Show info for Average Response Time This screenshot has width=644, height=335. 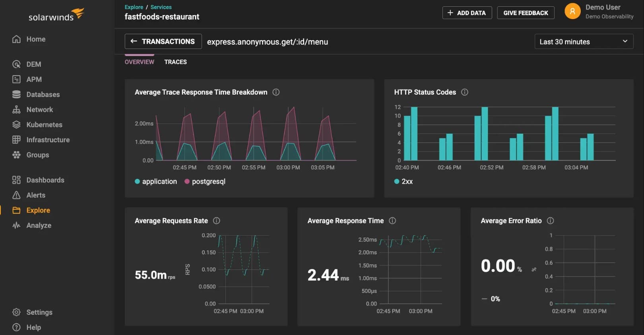pos(392,221)
